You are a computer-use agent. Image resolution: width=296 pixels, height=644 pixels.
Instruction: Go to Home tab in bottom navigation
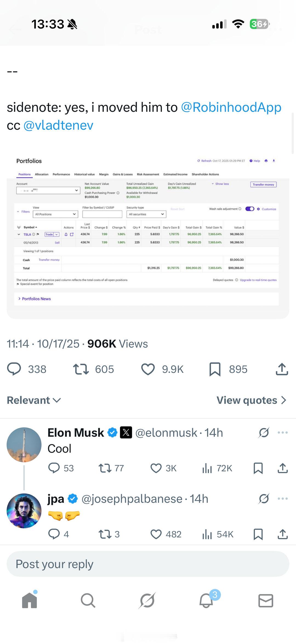tap(29, 601)
